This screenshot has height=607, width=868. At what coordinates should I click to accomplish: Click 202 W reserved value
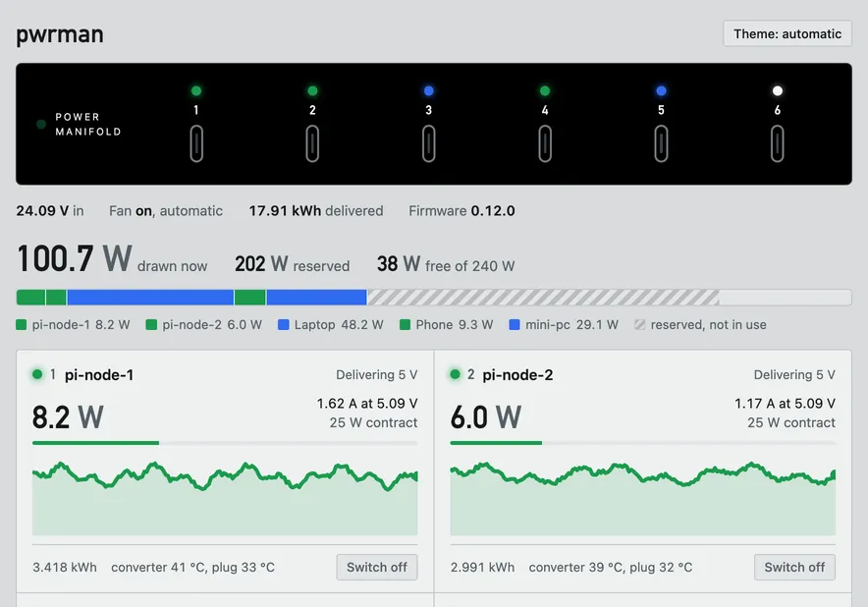tap(292, 264)
